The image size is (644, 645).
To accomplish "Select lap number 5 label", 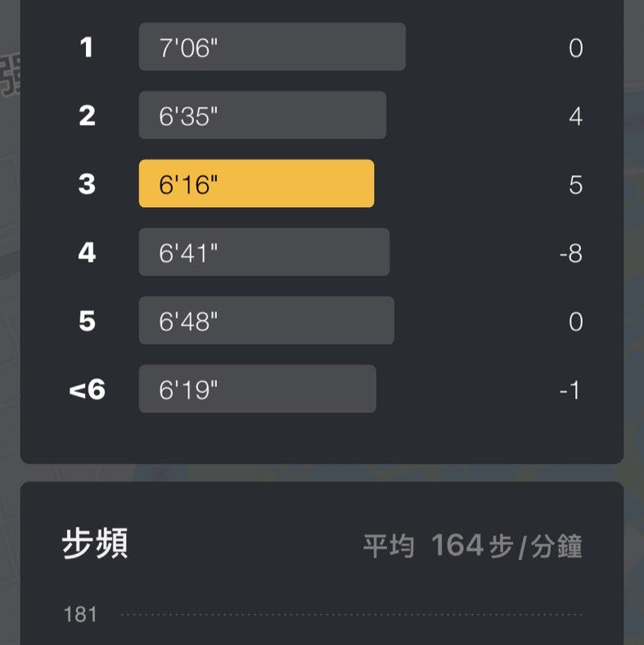I will point(87,321).
